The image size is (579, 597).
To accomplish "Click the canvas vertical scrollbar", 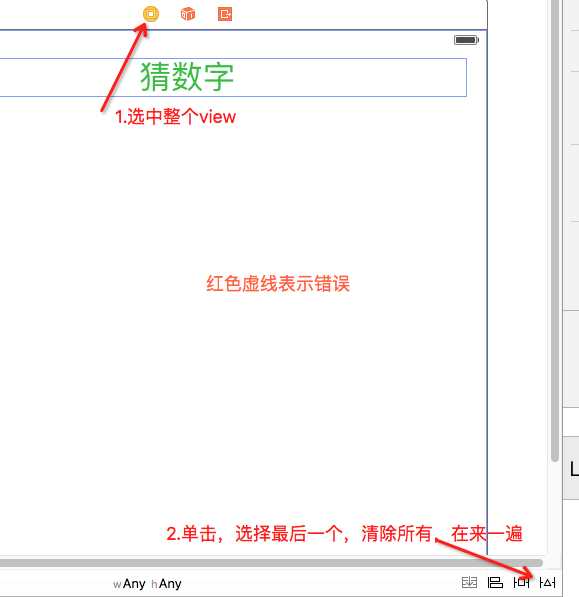I will 555,231.
